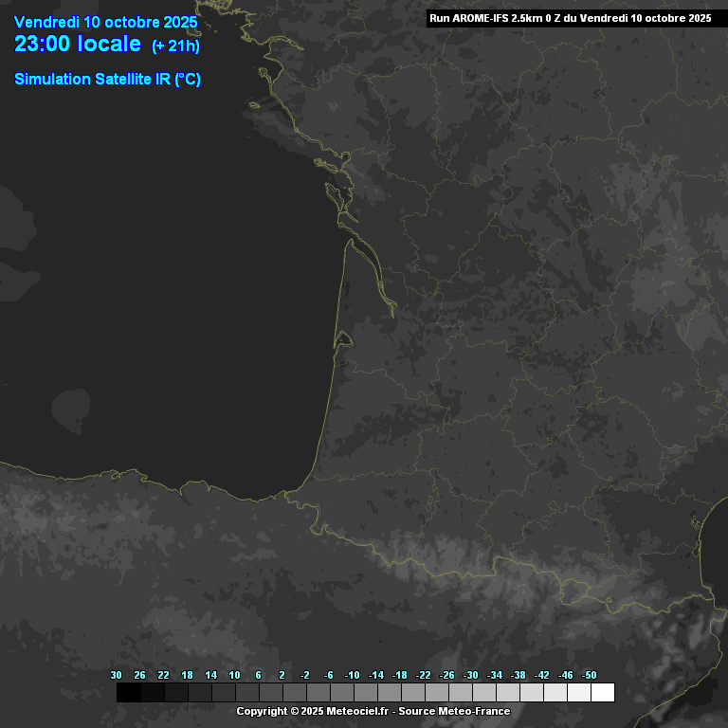Click the -38 legend swatch
Viewport: 728px width, 728px height.
point(531,693)
